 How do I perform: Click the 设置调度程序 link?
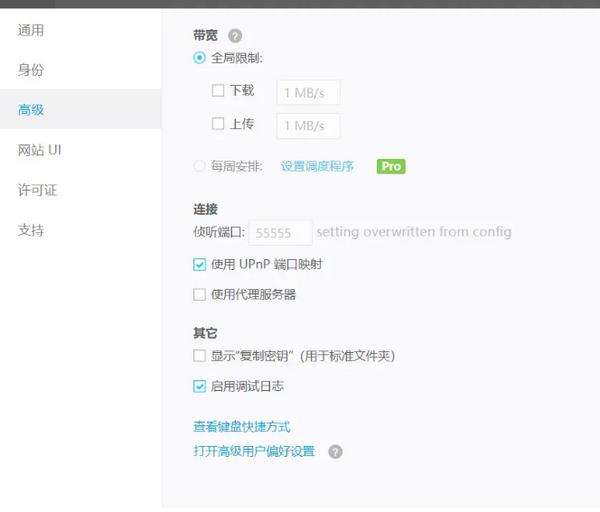(x=317, y=166)
